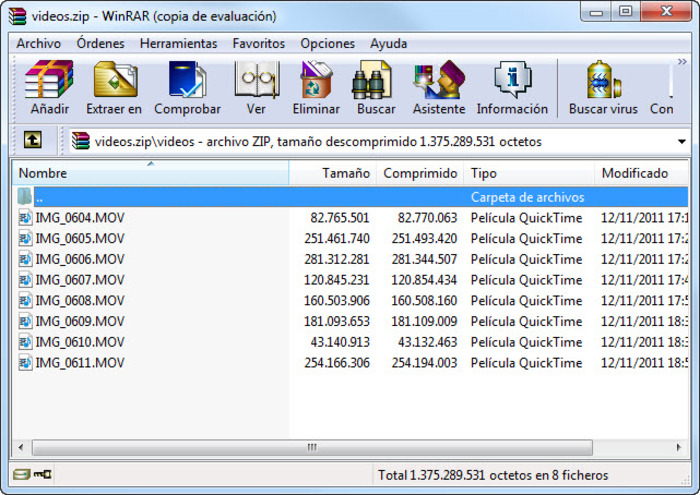Sort files by Tamaño column header
700x495 pixels.
click(x=333, y=174)
